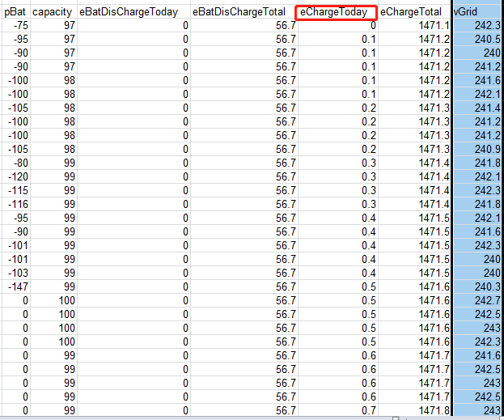
Task: Select the vGrid cell 242.7
Action: 477,301
